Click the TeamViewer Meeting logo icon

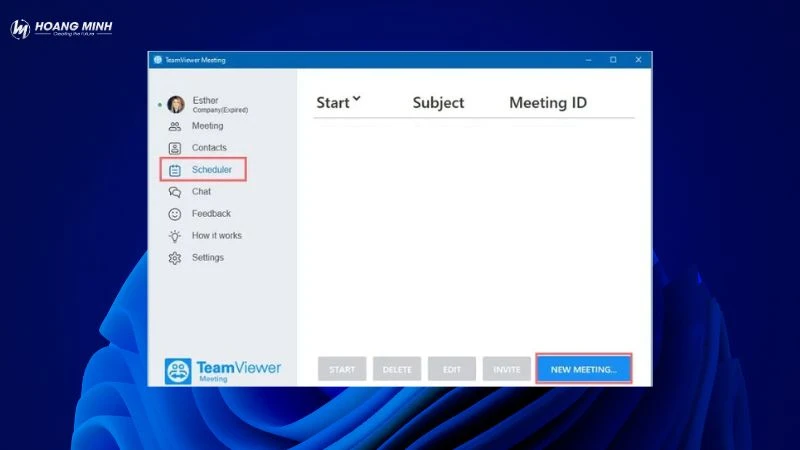(x=178, y=371)
